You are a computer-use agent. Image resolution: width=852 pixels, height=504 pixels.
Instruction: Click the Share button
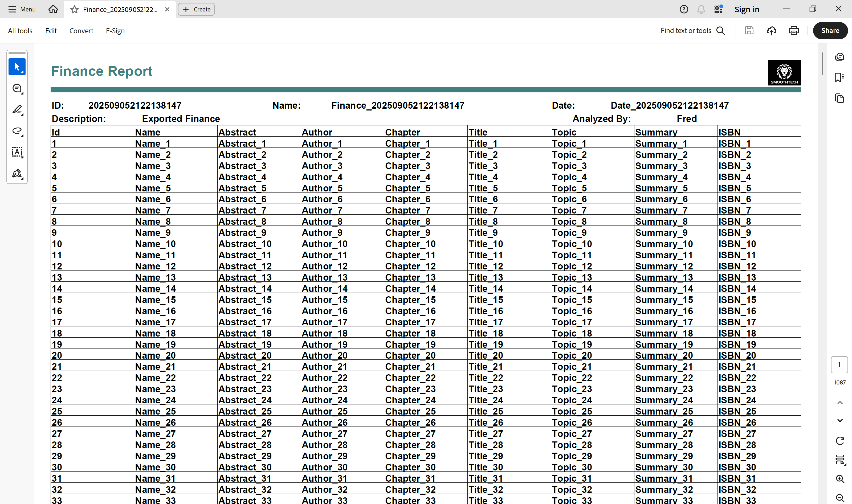[x=830, y=31]
